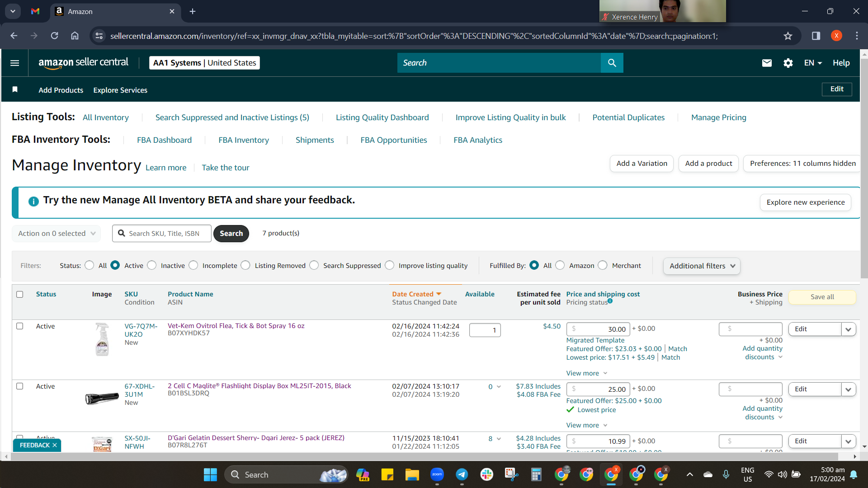Image resolution: width=868 pixels, height=488 pixels.
Task: Open the browser home page icon
Action: [75, 36]
